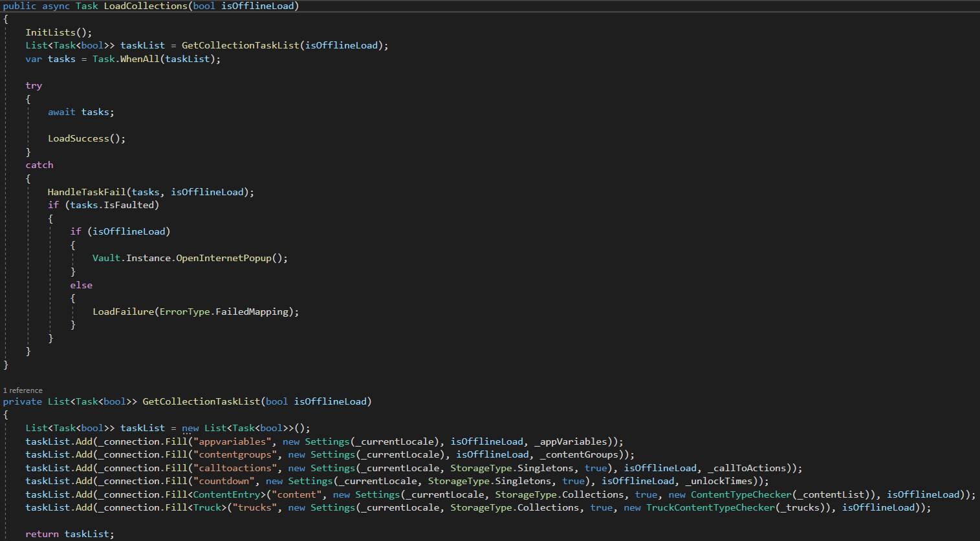Click the _trucks argument

[x=800, y=507]
